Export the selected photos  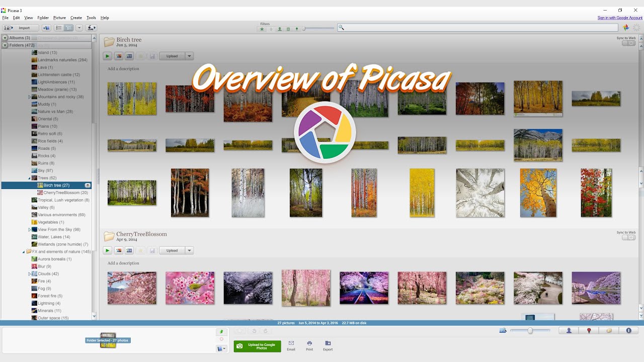point(328,345)
